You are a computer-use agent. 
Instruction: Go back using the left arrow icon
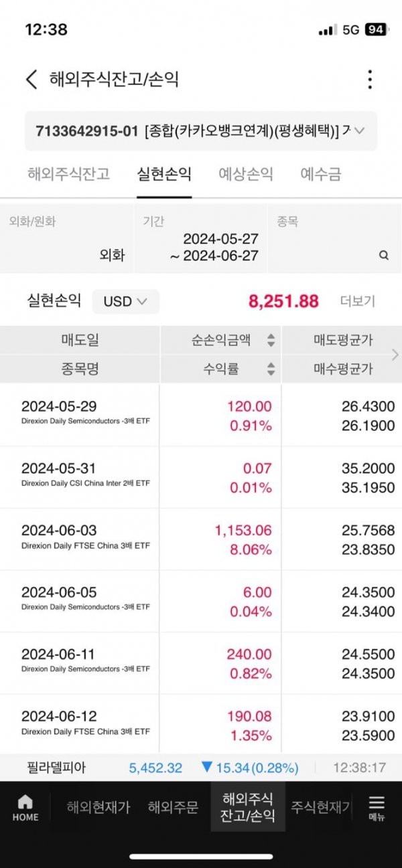coord(31,80)
